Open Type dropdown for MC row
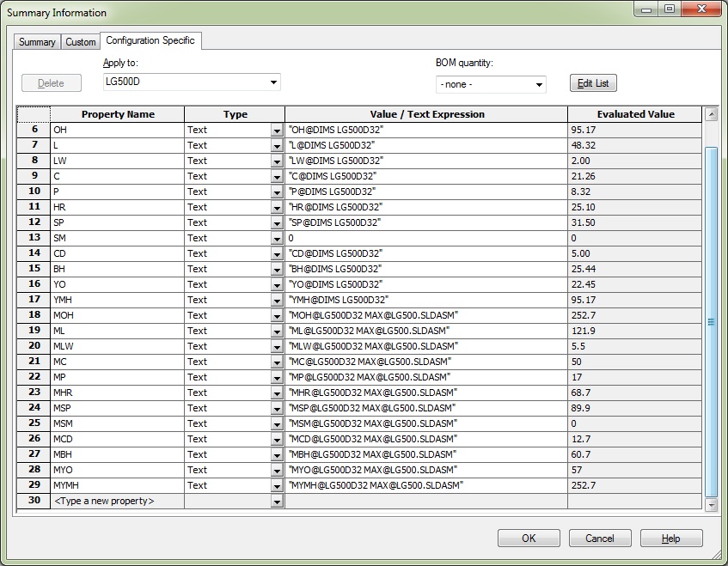The width and height of the screenshot is (728, 566). click(x=277, y=362)
